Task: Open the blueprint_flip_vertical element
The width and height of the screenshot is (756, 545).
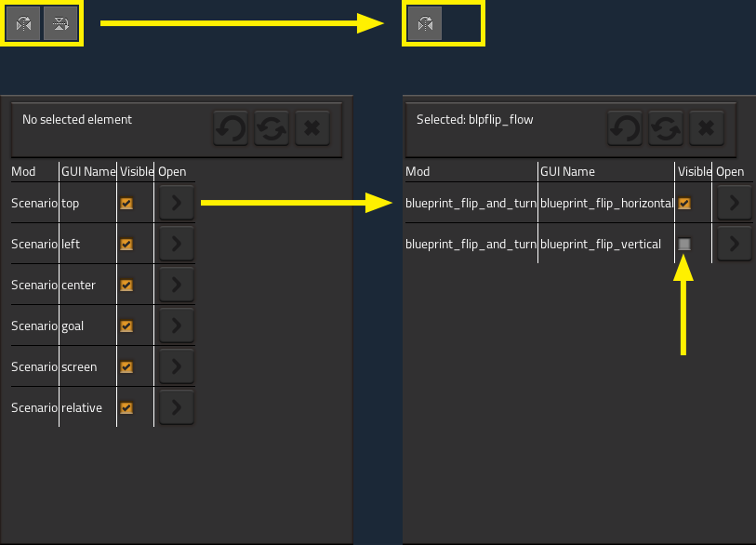Action: pyautogui.click(x=734, y=245)
